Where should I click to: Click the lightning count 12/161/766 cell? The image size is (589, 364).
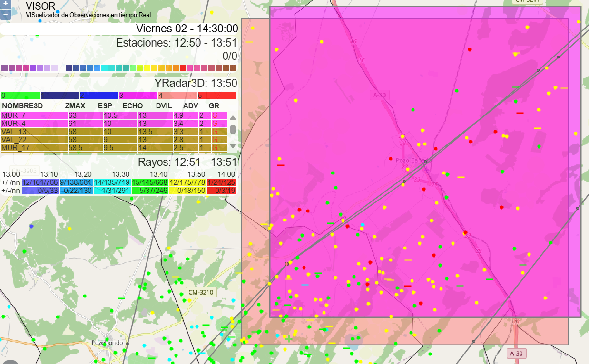(40, 182)
